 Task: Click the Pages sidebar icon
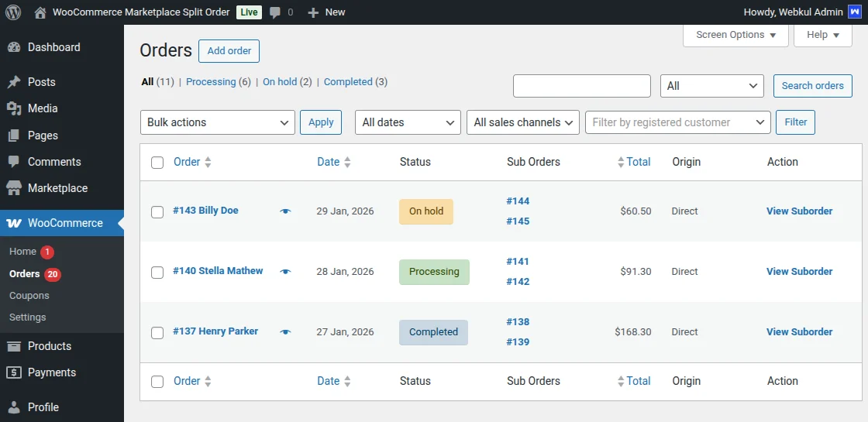[14, 135]
